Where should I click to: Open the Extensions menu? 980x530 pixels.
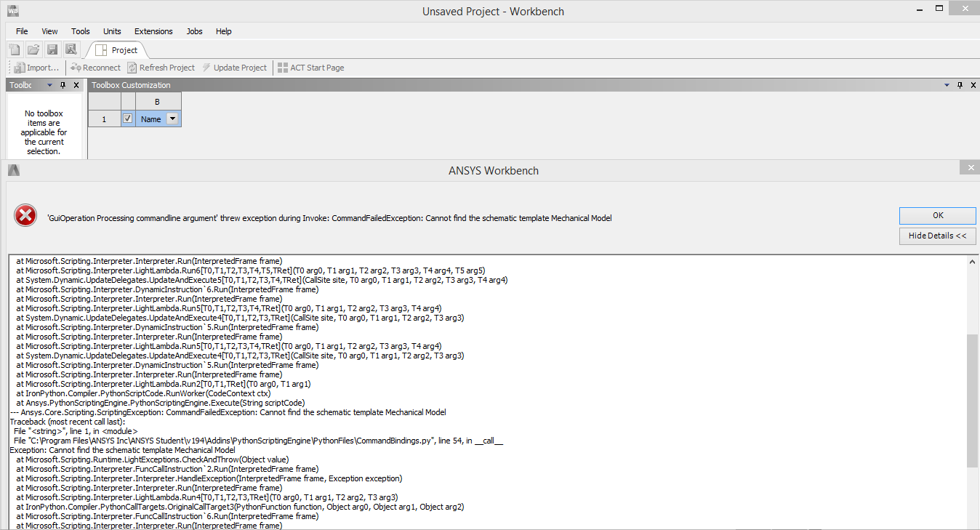tap(153, 31)
